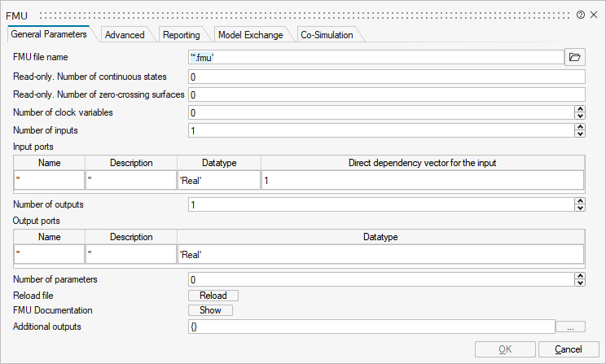Click the browse folder icon for FMU file
606x364 pixels.
pyautogui.click(x=575, y=57)
